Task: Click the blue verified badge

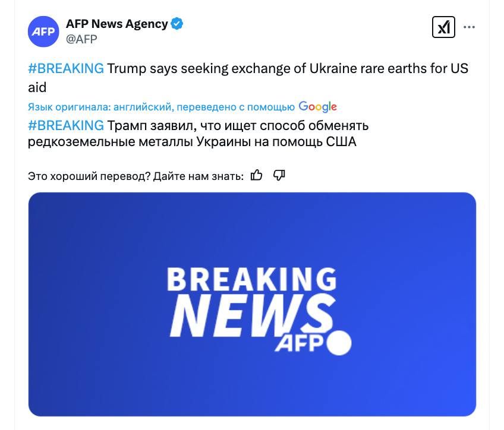Action: tap(177, 24)
